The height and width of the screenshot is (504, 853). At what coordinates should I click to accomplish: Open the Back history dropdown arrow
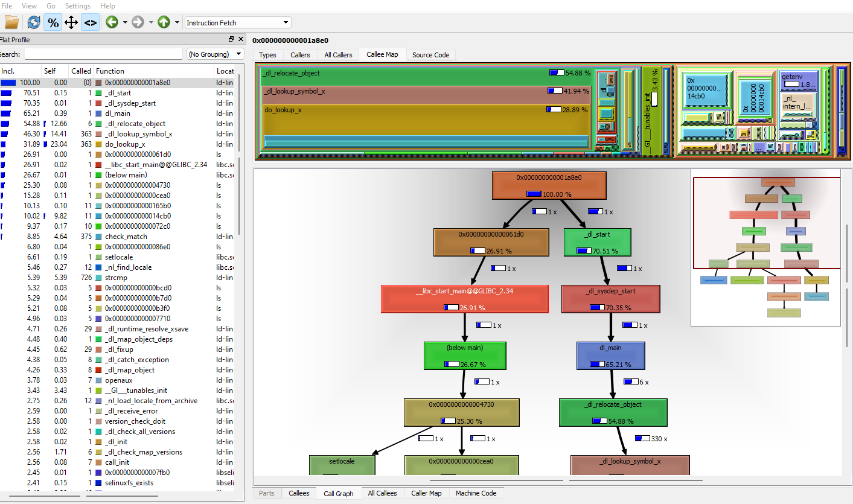pyautogui.click(x=125, y=22)
